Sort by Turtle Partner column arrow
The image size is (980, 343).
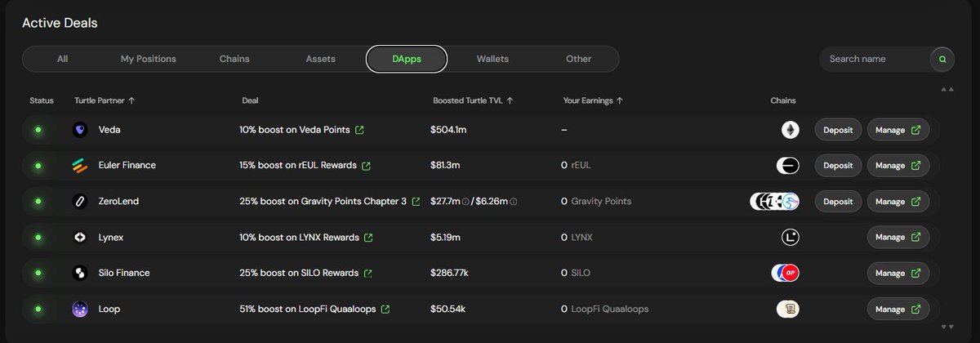[132, 100]
